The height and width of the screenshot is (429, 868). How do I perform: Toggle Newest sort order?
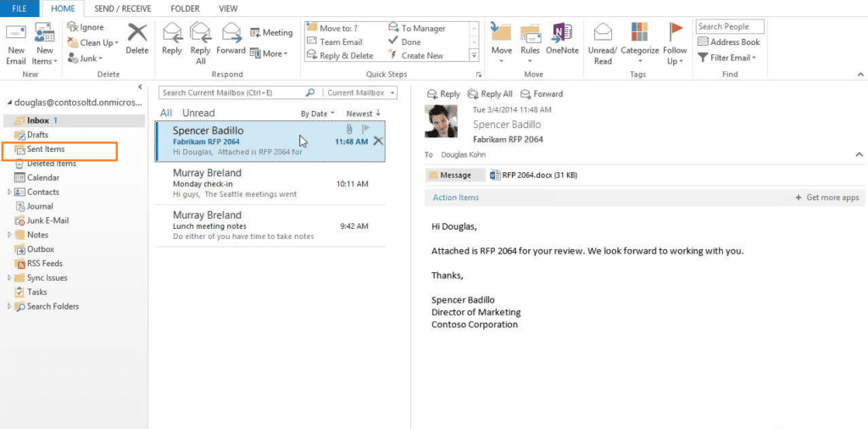(x=363, y=113)
